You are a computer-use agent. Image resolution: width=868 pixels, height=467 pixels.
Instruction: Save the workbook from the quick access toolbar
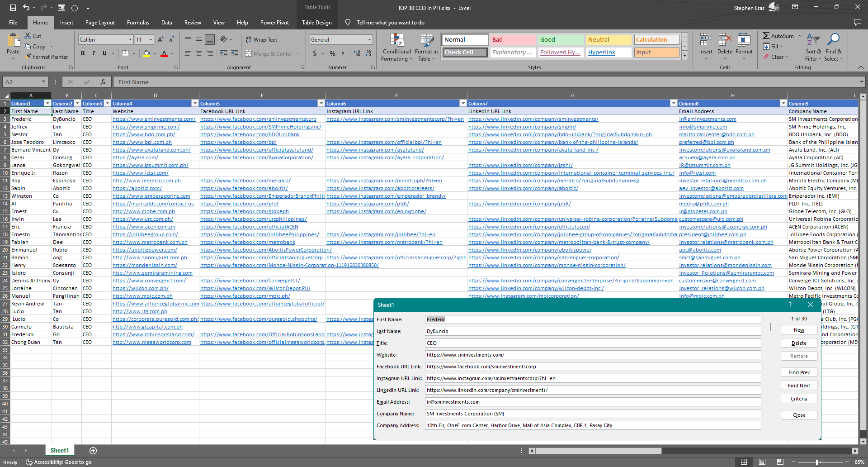click(13, 8)
